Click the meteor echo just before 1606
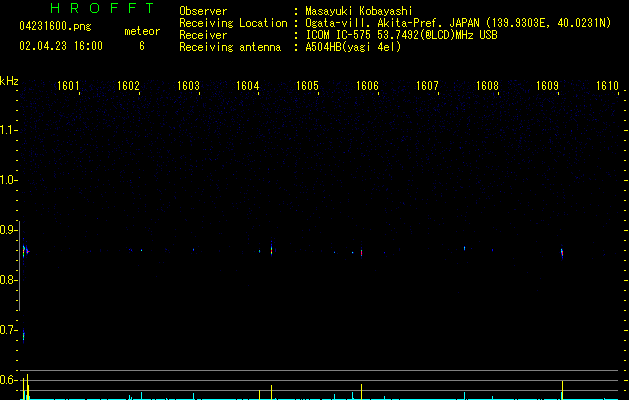629x400 pixels. [x=361, y=252]
